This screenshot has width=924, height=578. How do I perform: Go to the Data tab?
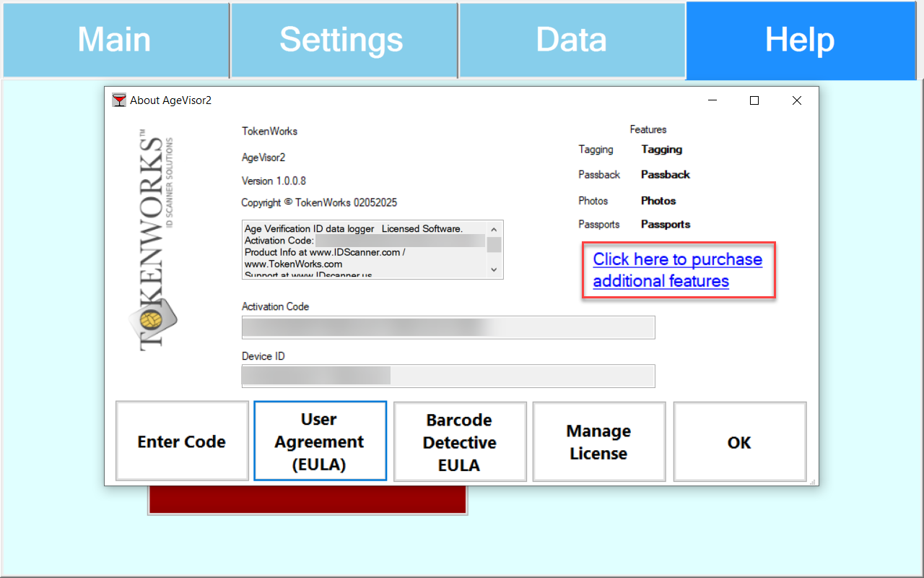(572, 40)
